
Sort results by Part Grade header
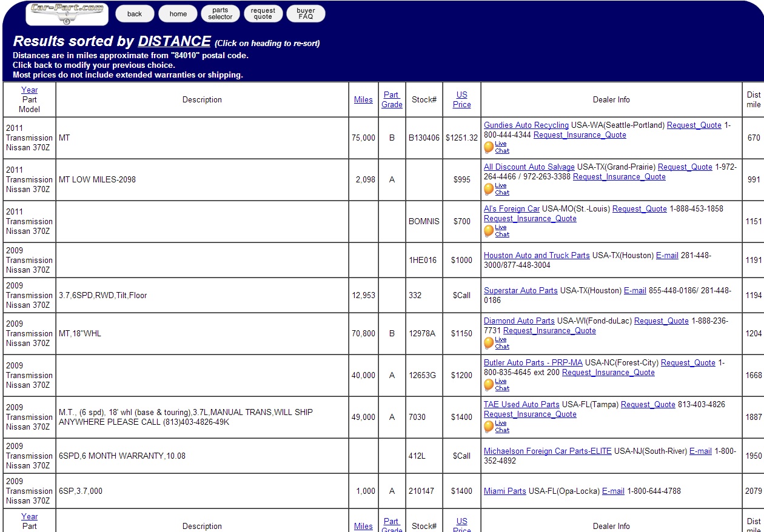392,99
